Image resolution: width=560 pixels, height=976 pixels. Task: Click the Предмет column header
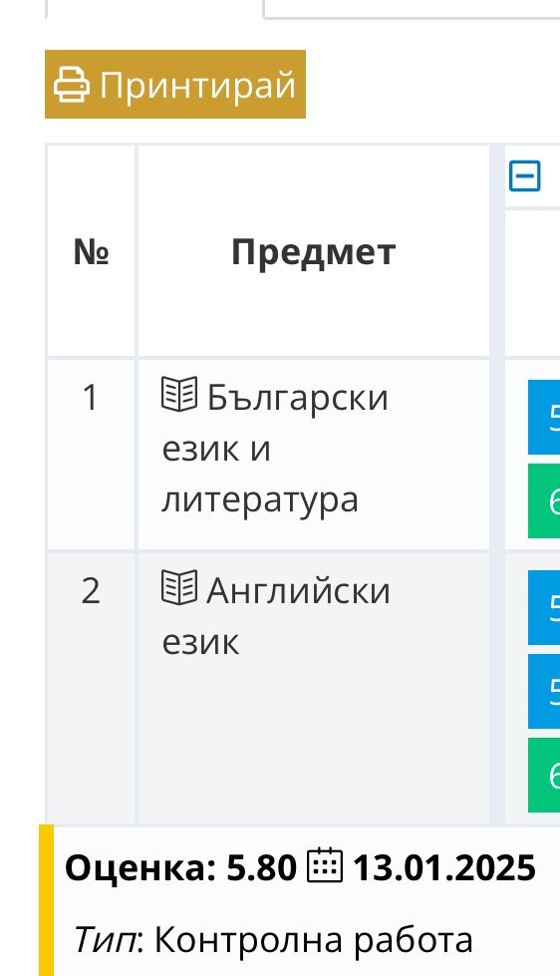pyautogui.click(x=313, y=251)
